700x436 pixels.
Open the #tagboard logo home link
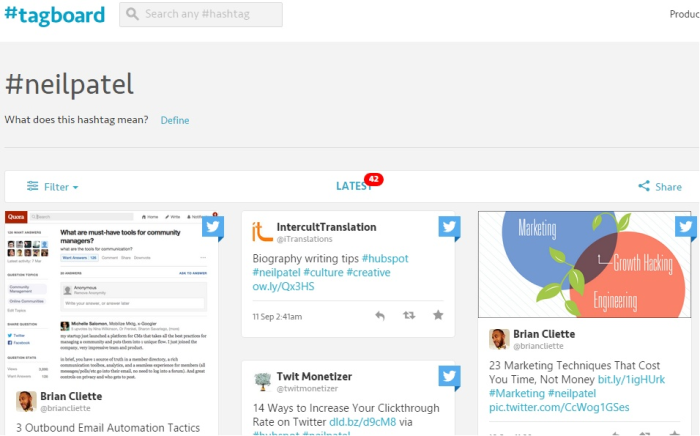coord(54,15)
